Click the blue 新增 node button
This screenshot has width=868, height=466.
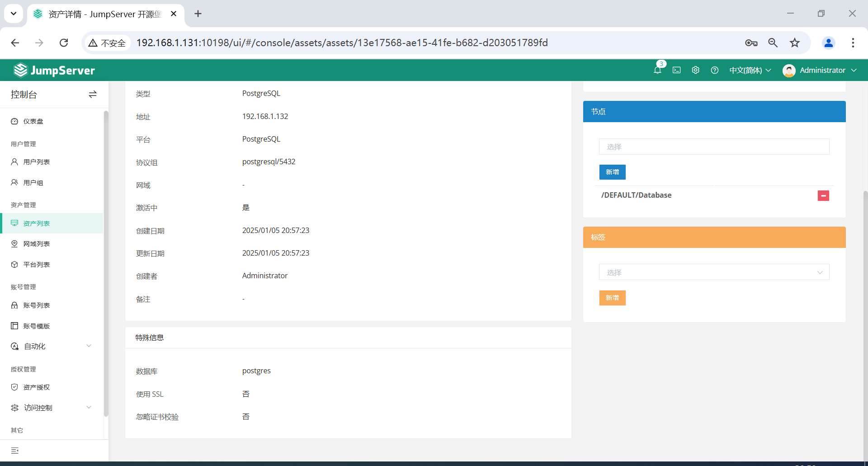612,172
